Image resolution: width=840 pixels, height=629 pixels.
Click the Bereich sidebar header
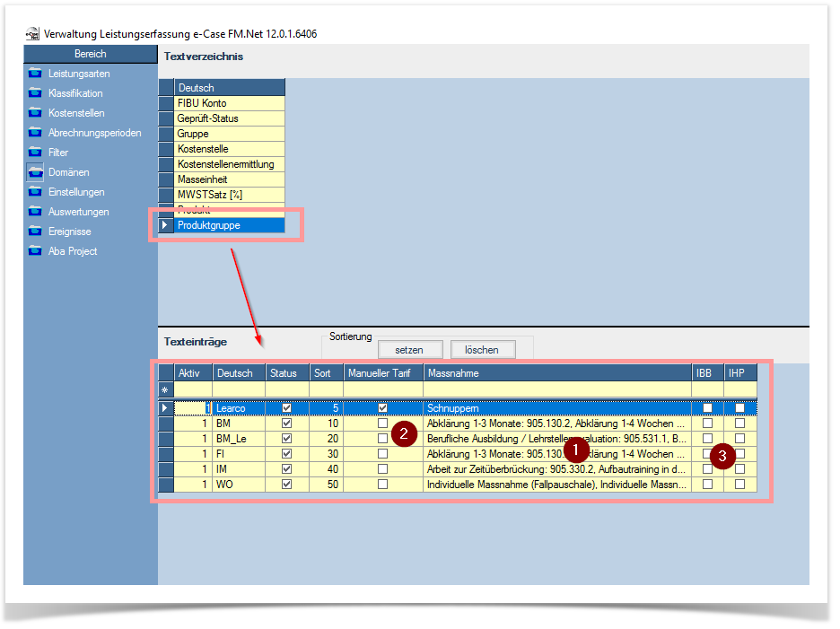click(x=91, y=54)
